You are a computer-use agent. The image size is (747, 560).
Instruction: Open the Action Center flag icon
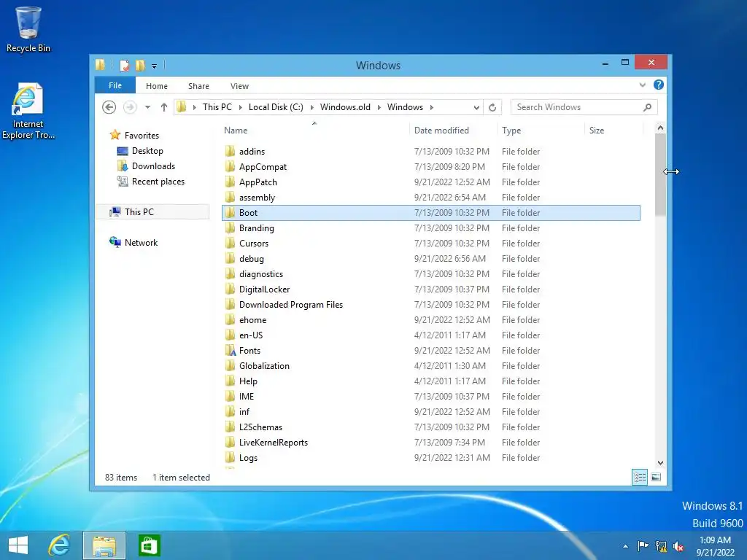click(x=643, y=546)
